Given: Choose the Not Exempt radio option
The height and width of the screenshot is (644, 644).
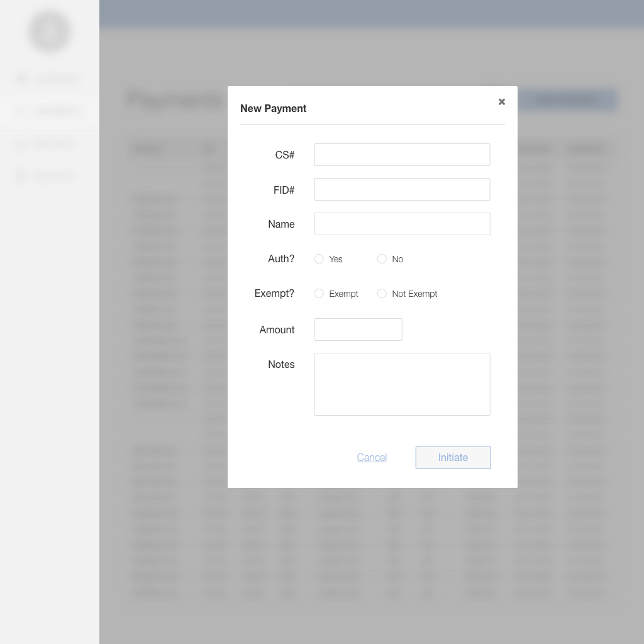Looking at the screenshot, I should point(382,293).
